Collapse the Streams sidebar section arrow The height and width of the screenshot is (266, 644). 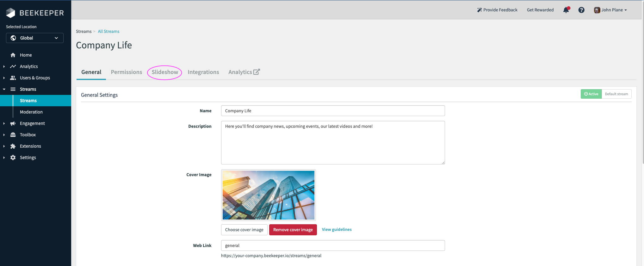(x=4, y=89)
